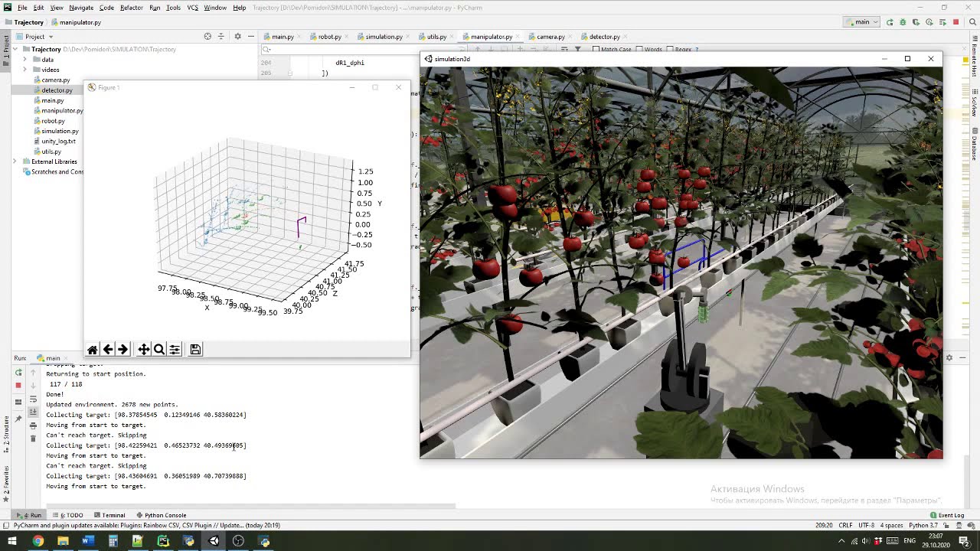Enable the Words checkbox
The height and width of the screenshot is (551, 980).
[639, 50]
